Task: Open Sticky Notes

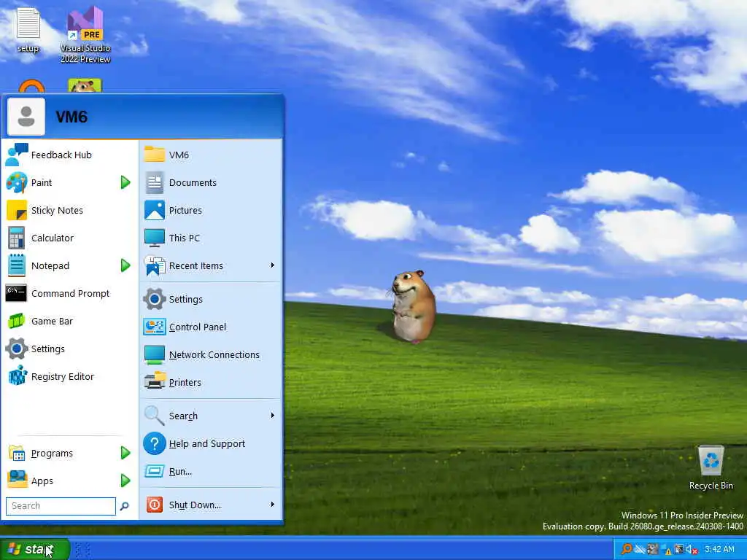Action: (x=70, y=210)
